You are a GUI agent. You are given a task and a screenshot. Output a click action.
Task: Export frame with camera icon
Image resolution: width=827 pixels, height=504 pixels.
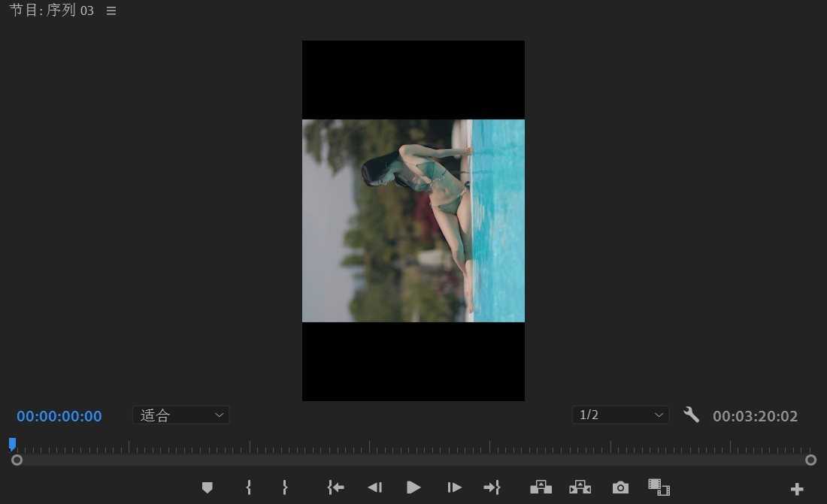point(620,487)
